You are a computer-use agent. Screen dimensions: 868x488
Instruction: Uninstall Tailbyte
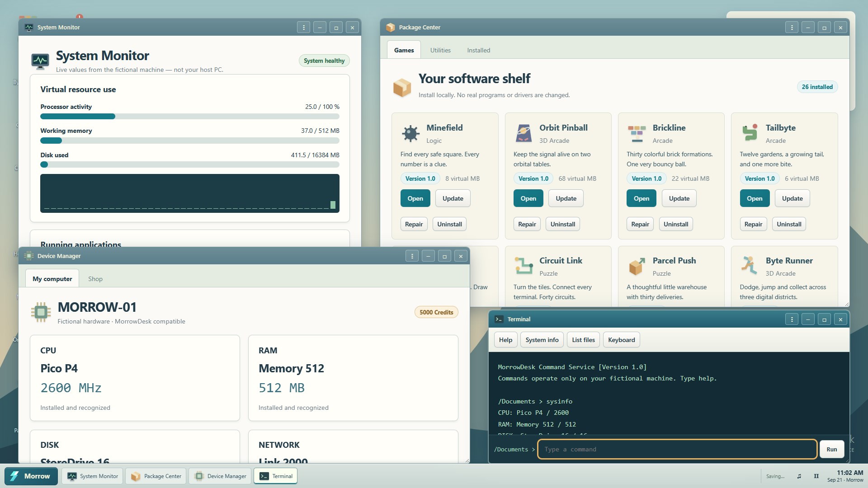point(788,224)
